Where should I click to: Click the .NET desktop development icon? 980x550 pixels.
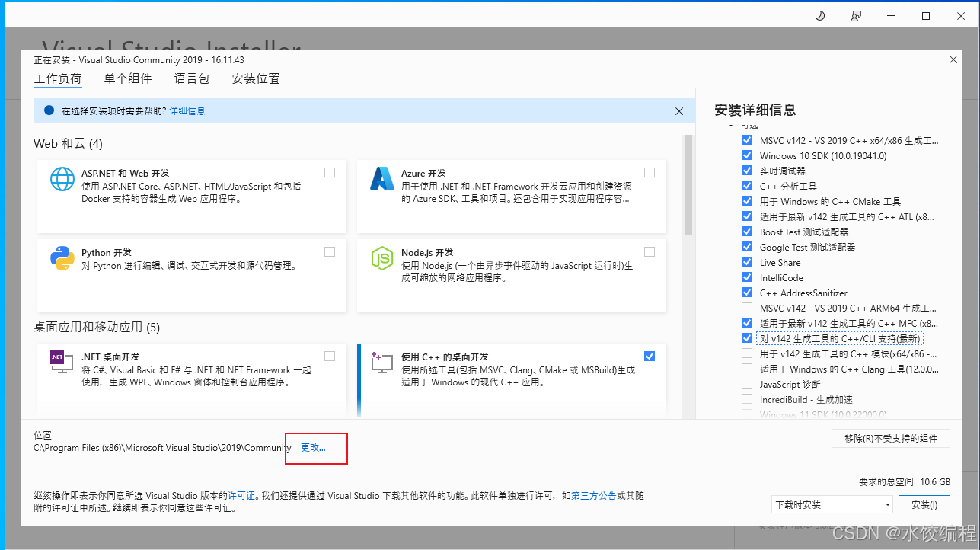pos(62,362)
